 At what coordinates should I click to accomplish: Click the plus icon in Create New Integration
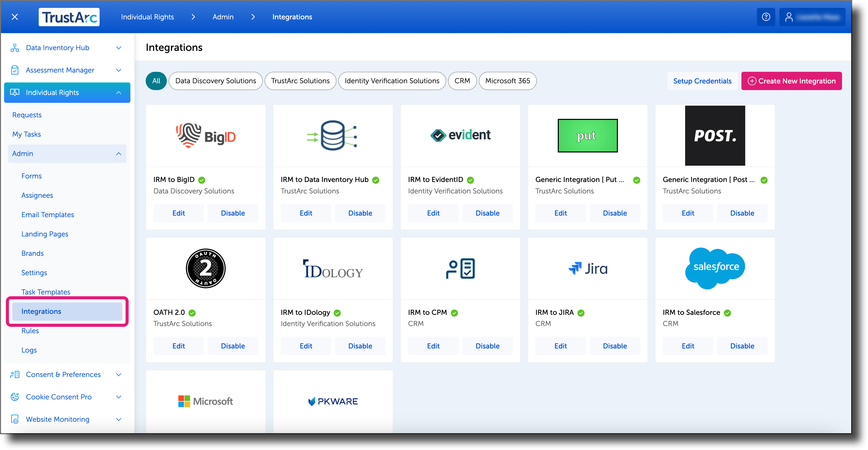[x=752, y=81]
